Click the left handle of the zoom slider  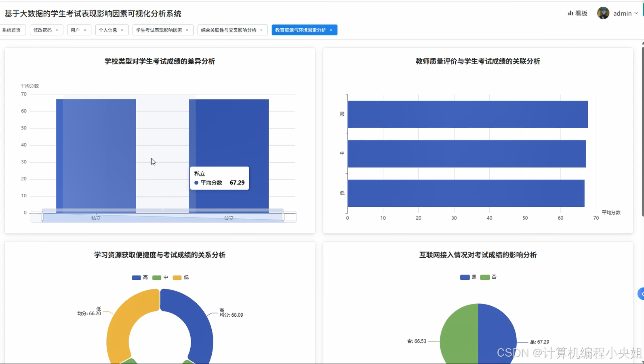(42, 217)
